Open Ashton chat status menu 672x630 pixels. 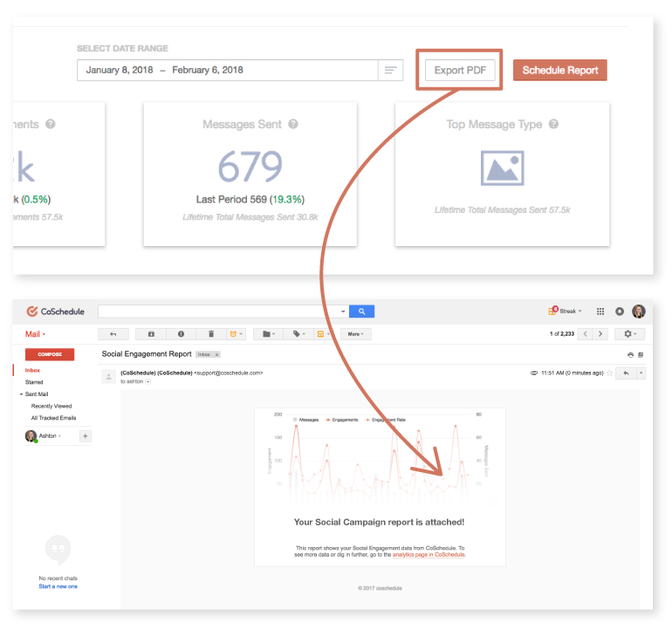[50, 436]
